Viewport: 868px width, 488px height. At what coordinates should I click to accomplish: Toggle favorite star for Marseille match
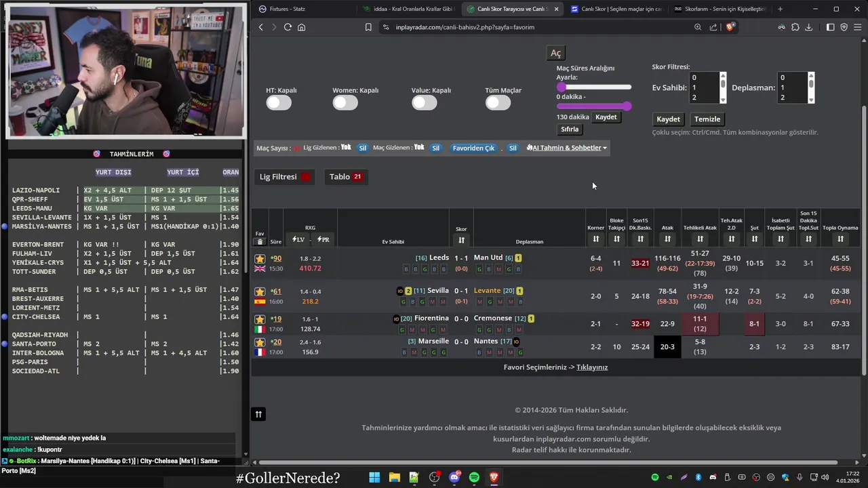pos(260,342)
